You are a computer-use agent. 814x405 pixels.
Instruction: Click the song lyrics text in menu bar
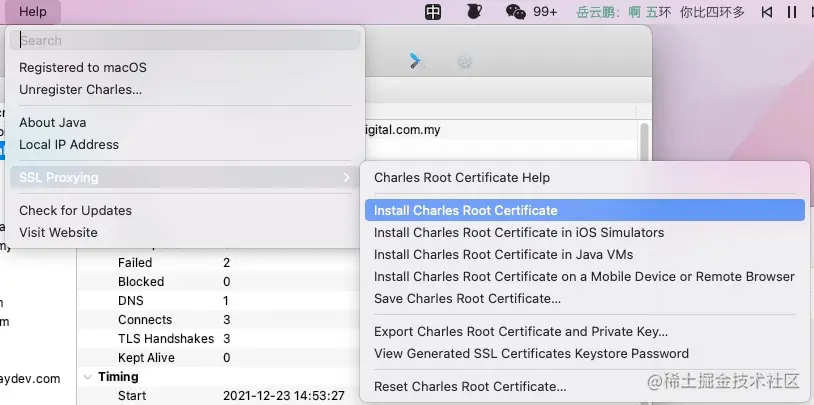click(660, 11)
